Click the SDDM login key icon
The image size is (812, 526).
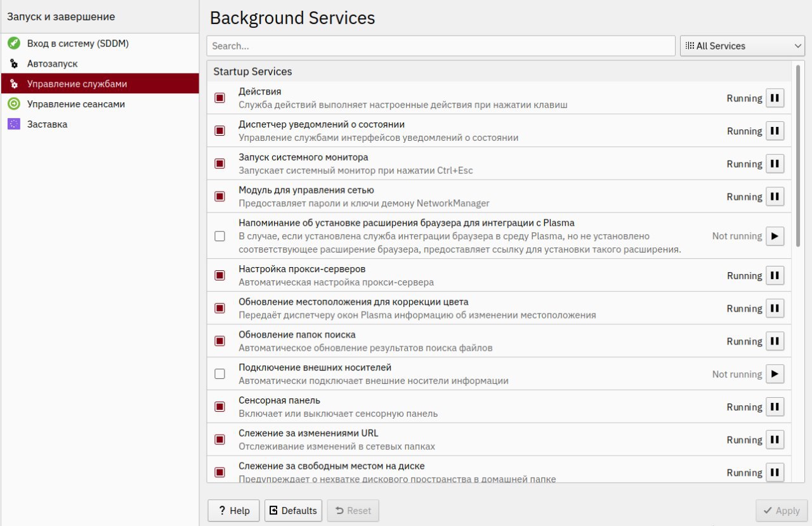point(14,44)
